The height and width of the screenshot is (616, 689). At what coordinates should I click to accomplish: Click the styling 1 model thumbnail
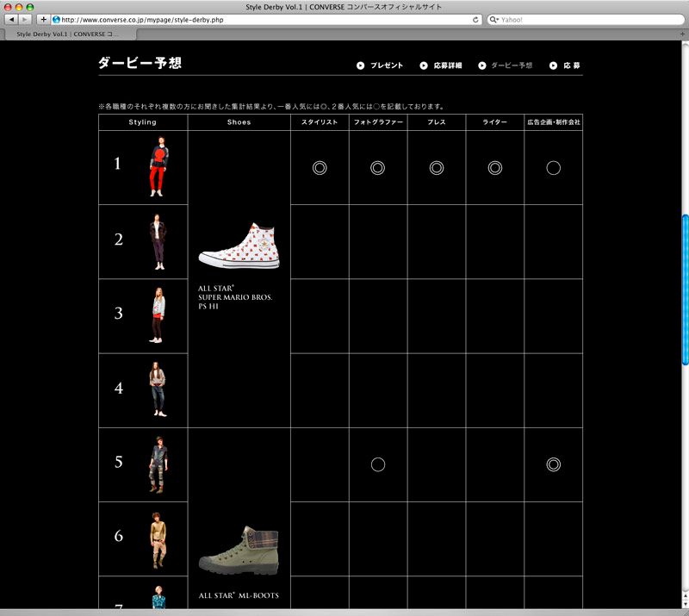coord(157,167)
